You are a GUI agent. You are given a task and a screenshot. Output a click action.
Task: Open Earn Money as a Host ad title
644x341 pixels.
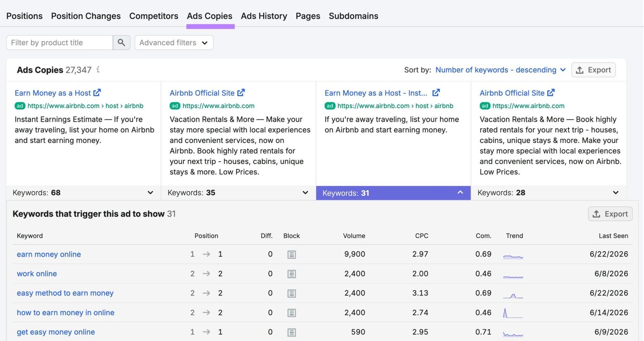tap(53, 93)
